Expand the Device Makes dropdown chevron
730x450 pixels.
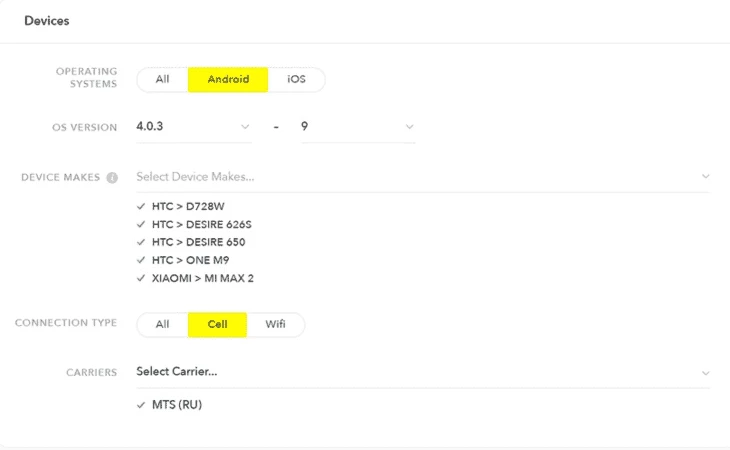(705, 176)
